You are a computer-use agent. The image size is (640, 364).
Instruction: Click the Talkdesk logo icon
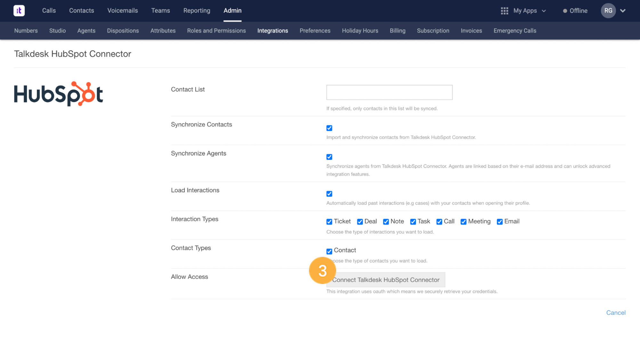pos(19,11)
